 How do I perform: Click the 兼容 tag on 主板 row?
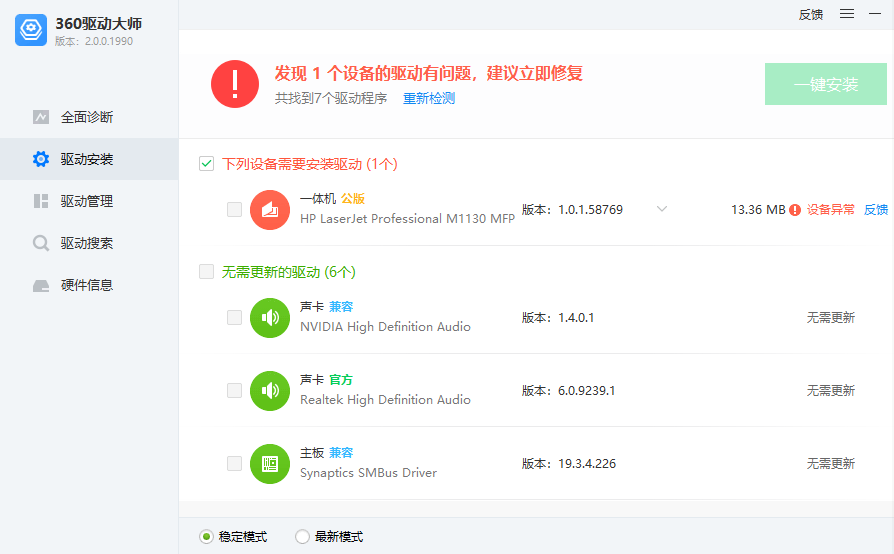[x=341, y=453]
